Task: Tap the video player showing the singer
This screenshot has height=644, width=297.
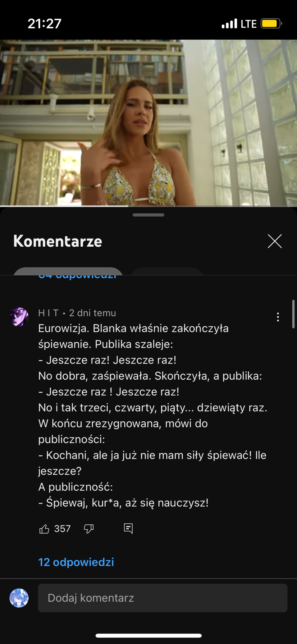Action: point(148,123)
